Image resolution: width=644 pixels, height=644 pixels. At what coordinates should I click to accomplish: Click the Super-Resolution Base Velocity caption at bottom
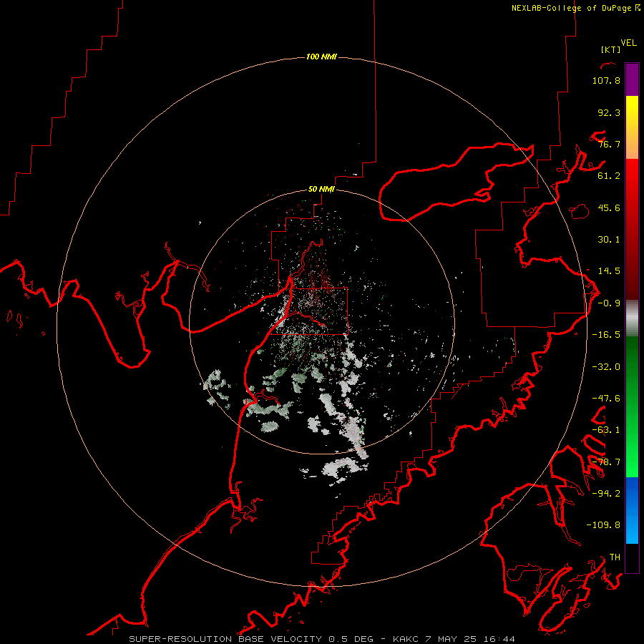(x=321, y=639)
